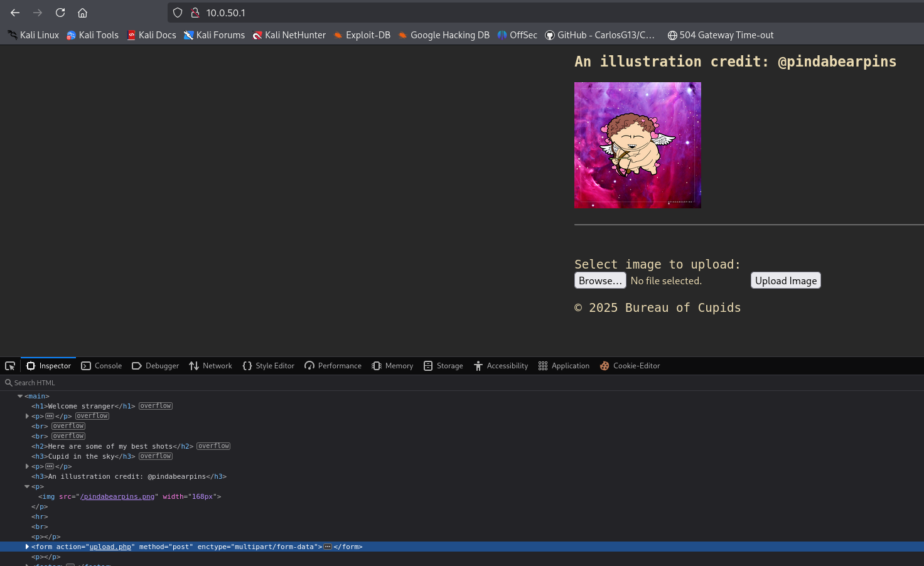Toggle overflow badge on Cupid h3 element
924x566 pixels.
coord(156,456)
